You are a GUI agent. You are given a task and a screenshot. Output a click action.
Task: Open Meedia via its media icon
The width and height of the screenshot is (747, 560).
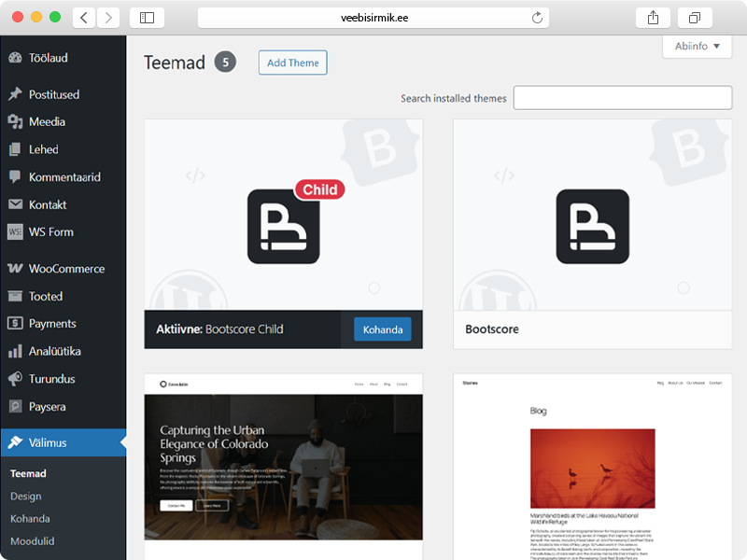pyautogui.click(x=15, y=122)
